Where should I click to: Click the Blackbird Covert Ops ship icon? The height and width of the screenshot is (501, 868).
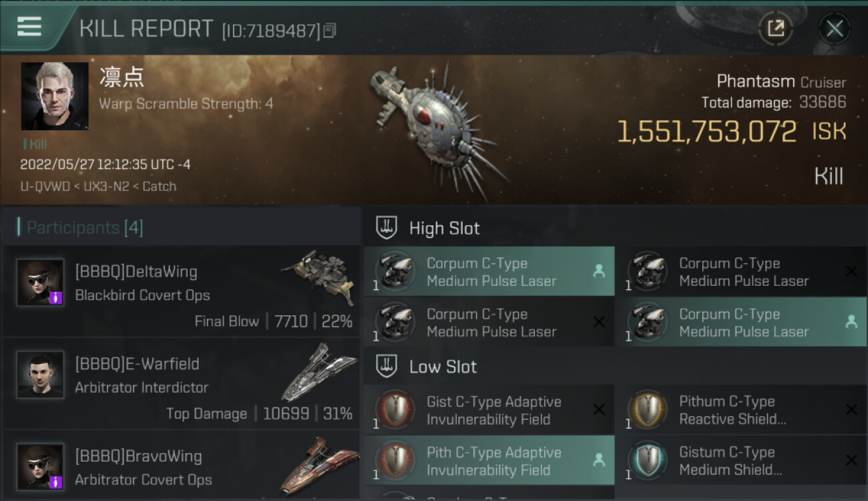318,274
